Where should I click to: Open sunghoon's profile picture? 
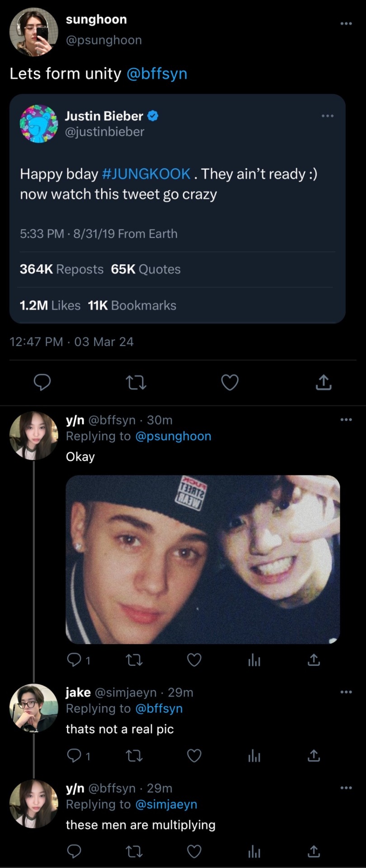(x=34, y=32)
